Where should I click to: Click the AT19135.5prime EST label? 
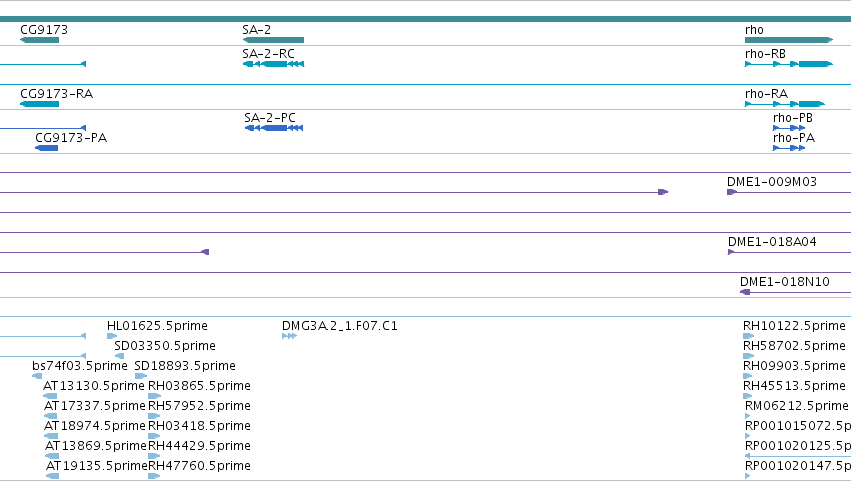(97, 466)
